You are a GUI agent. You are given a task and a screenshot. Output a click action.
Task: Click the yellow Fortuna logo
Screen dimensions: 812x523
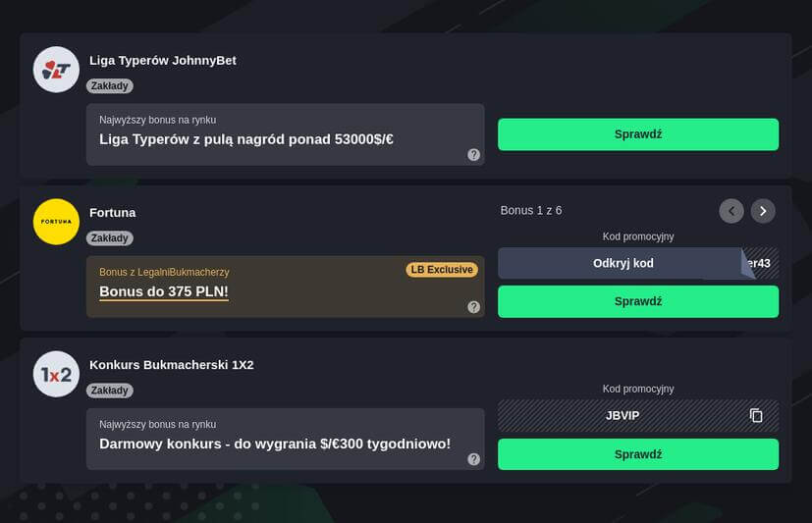click(56, 222)
